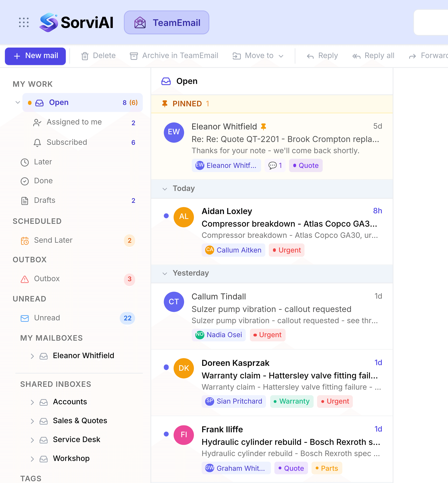
Task: Open the Move to dropdown
Action: click(258, 56)
